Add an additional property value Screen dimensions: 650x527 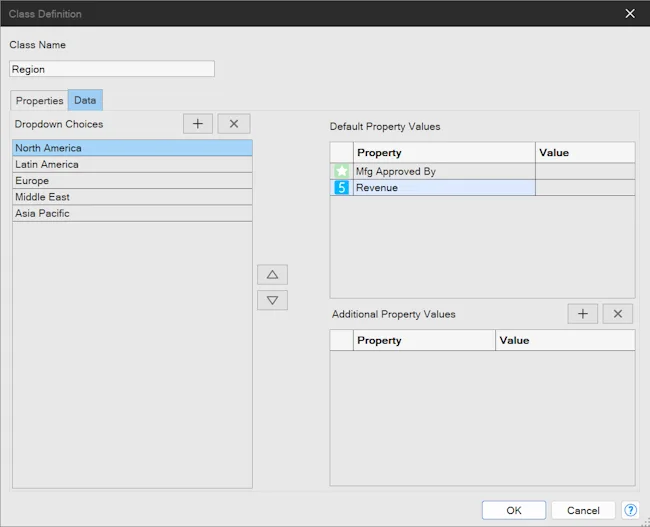(x=582, y=314)
